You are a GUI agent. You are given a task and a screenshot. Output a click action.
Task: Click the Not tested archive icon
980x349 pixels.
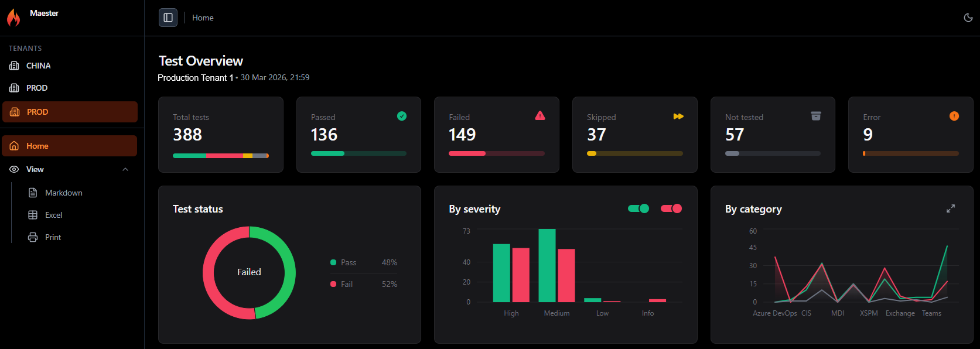[x=815, y=116]
